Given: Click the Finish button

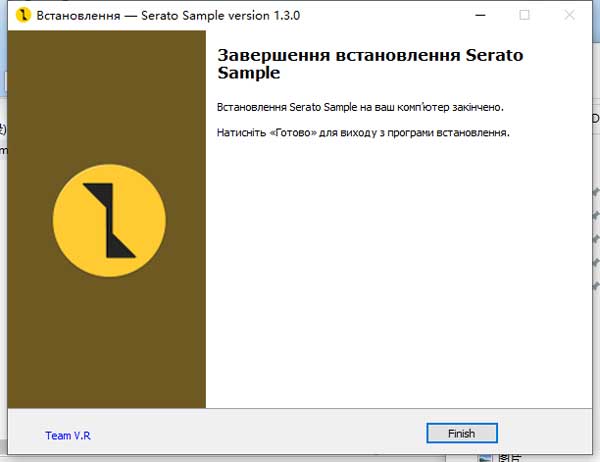Looking at the screenshot, I should (462, 433).
